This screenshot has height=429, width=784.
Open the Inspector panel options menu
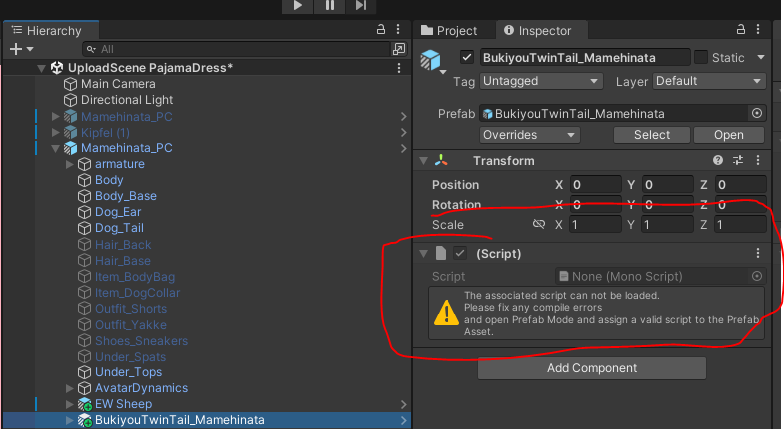[x=758, y=30]
